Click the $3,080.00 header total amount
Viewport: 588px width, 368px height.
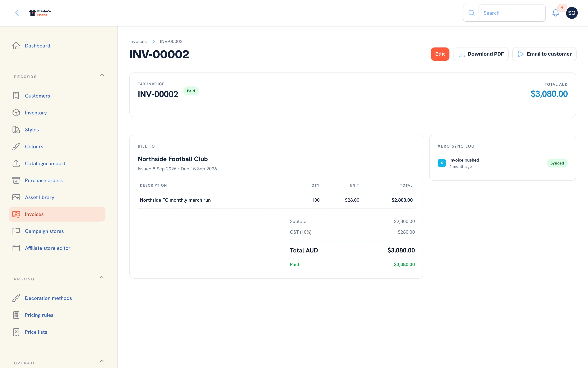point(549,94)
